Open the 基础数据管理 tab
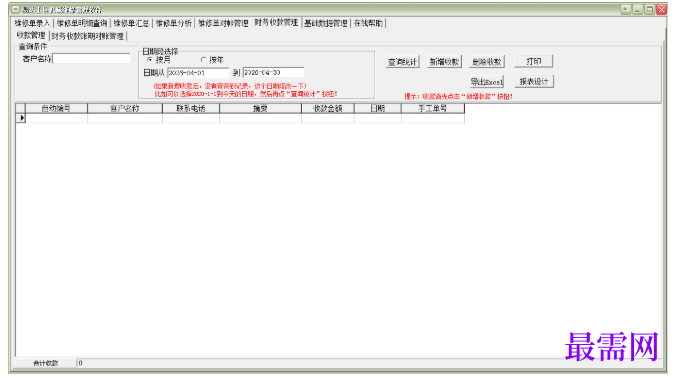The height and width of the screenshot is (378, 677). pos(326,23)
